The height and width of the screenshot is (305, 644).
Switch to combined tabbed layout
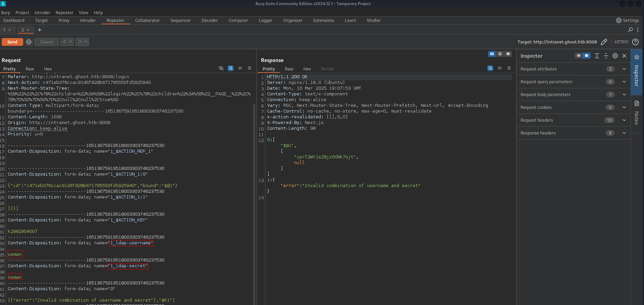tap(508, 54)
